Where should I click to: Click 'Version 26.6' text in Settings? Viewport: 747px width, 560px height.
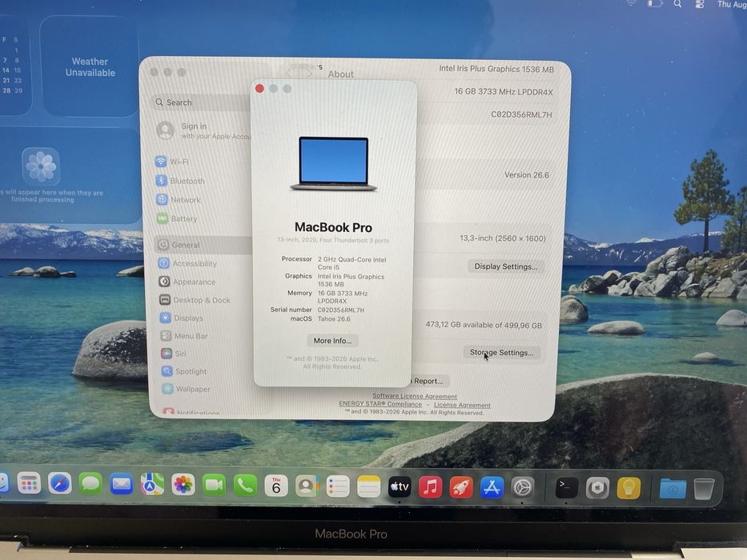(x=527, y=174)
